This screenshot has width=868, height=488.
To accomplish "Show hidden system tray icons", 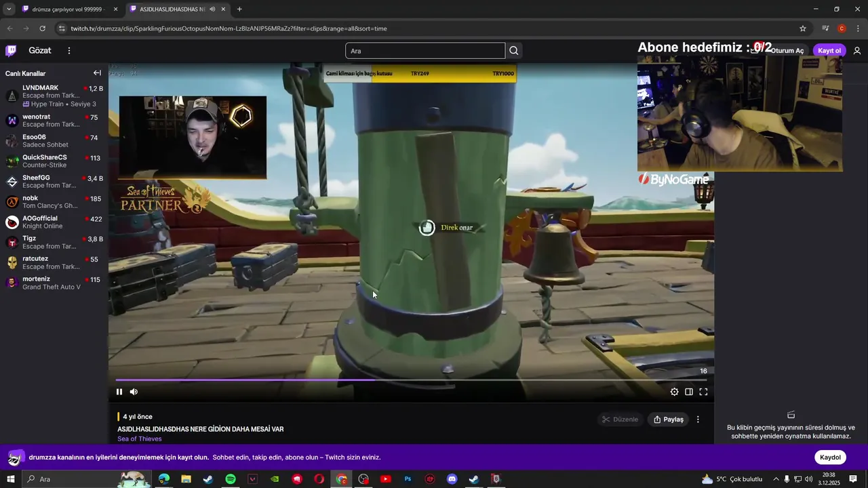I will 776,479.
